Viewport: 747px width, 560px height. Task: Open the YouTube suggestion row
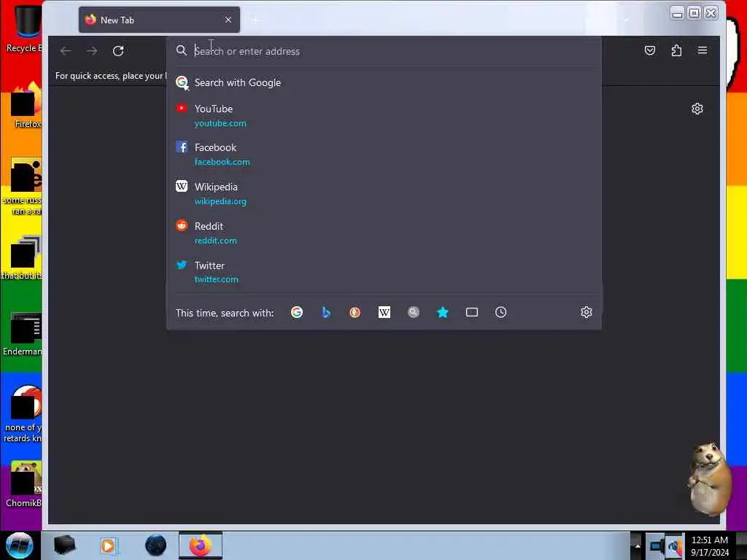click(384, 116)
